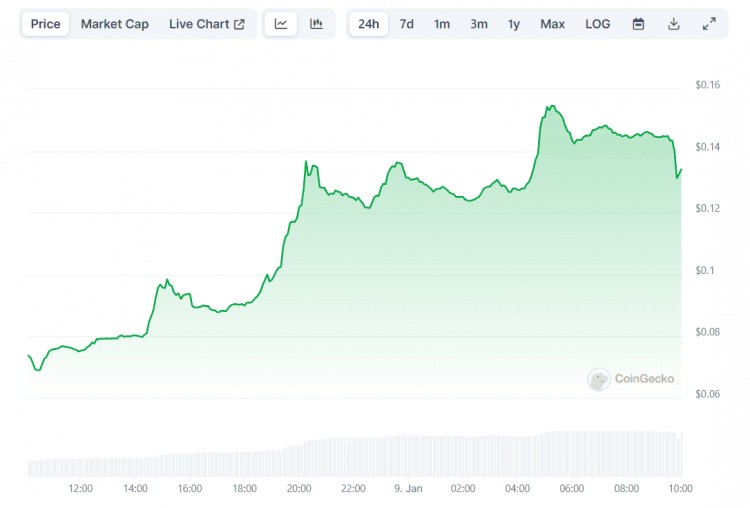Screen dimensions: 750x508
Task: Download chart data icon
Action: click(x=674, y=24)
